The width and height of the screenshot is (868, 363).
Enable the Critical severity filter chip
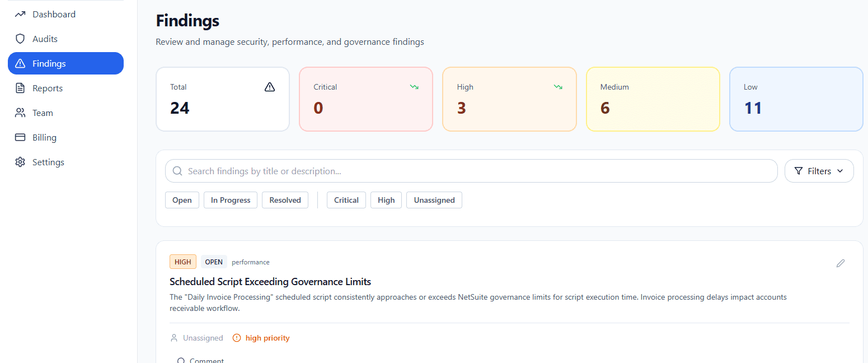click(346, 200)
